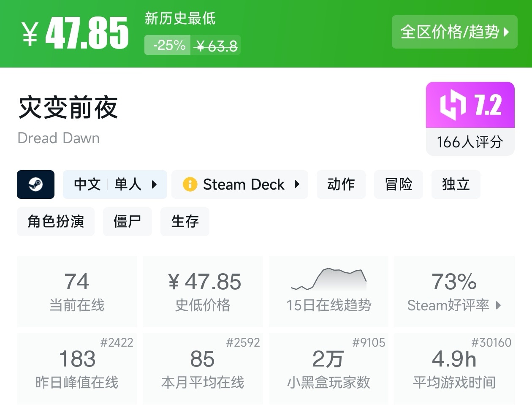Screen dimensions: 532x410
Task: Select the 冒险 genre tag
Action: [398, 185]
